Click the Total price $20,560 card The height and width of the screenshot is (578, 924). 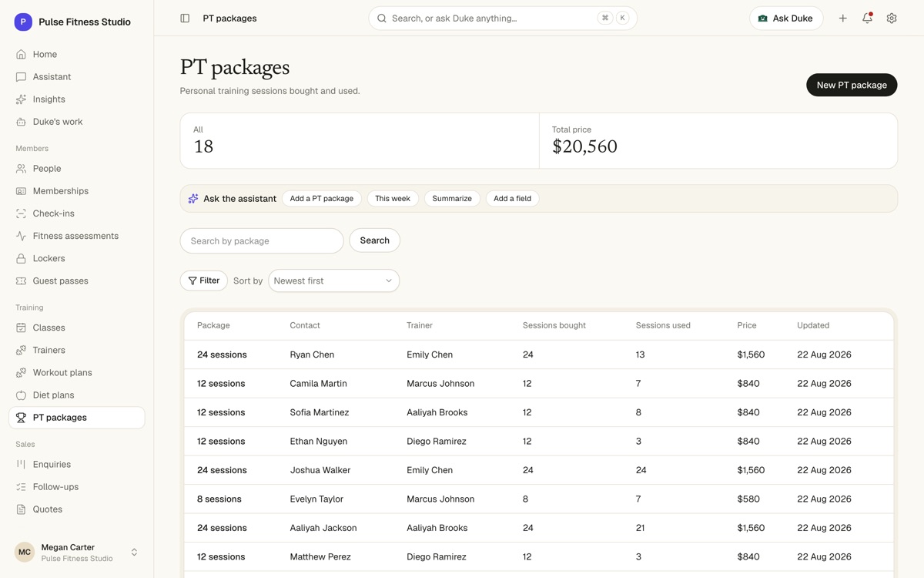tap(718, 141)
